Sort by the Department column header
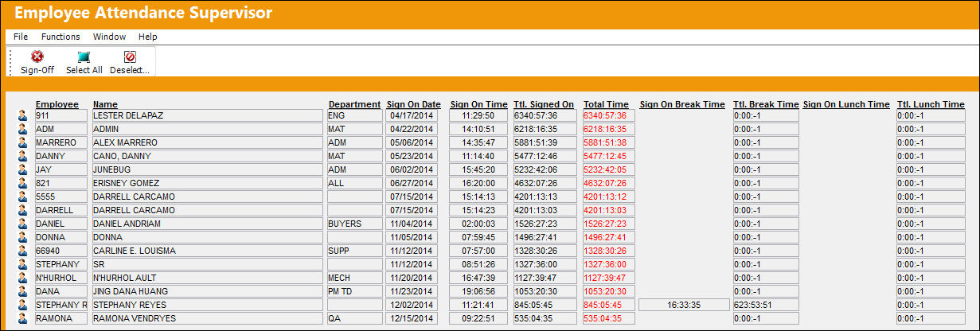Image resolution: width=980 pixels, height=331 pixels. coord(354,104)
